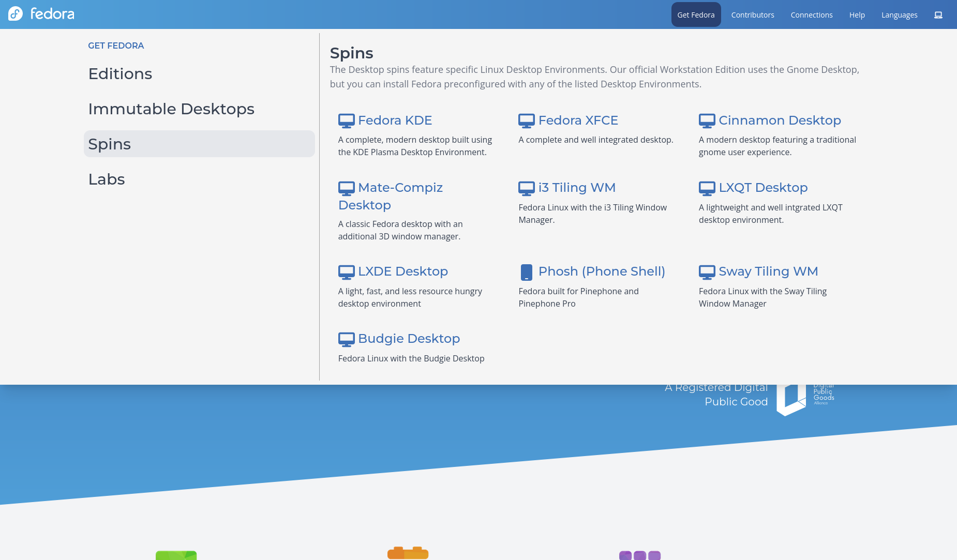957x560 pixels.
Task: Click text 'Fedora Linux with the Budgie Desktop'
Action: pos(411,358)
